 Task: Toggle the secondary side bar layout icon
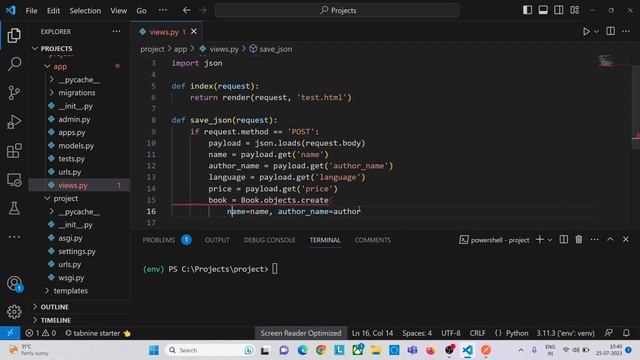(x=558, y=10)
